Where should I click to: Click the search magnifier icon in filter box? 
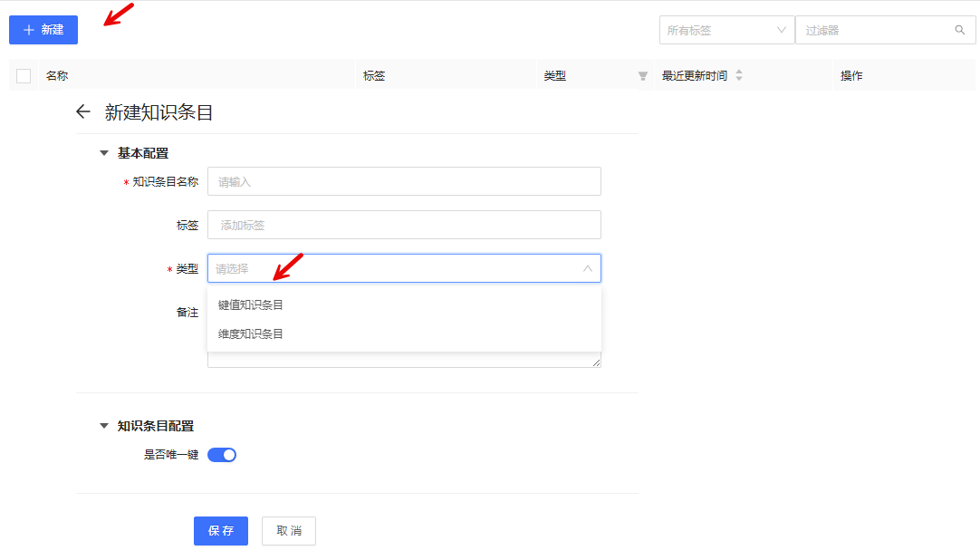coord(960,30)
